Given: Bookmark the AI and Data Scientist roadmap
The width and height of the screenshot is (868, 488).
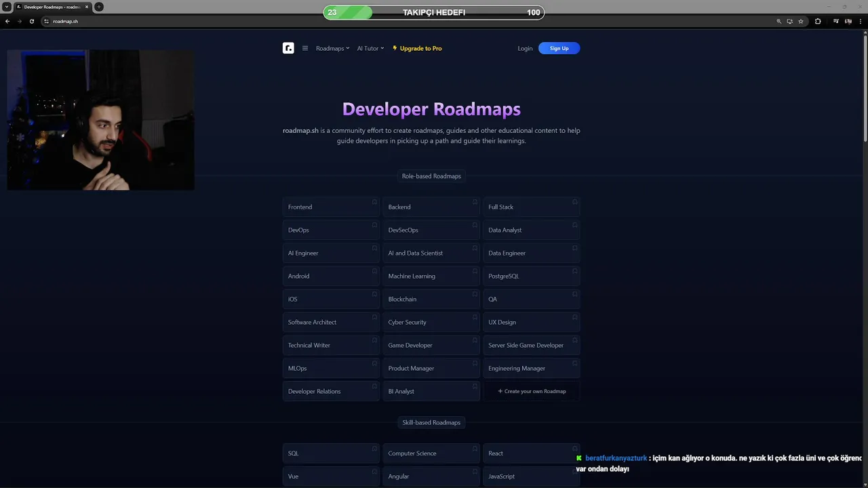Looking at the screenshot, I should pyautogui.click(x=475, y=248).
